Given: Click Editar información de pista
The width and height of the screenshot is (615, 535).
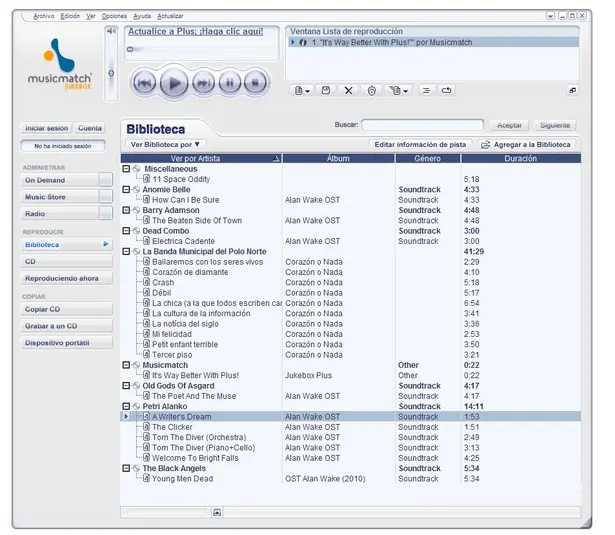Looking at the screenshot, I should pos(420,145).
